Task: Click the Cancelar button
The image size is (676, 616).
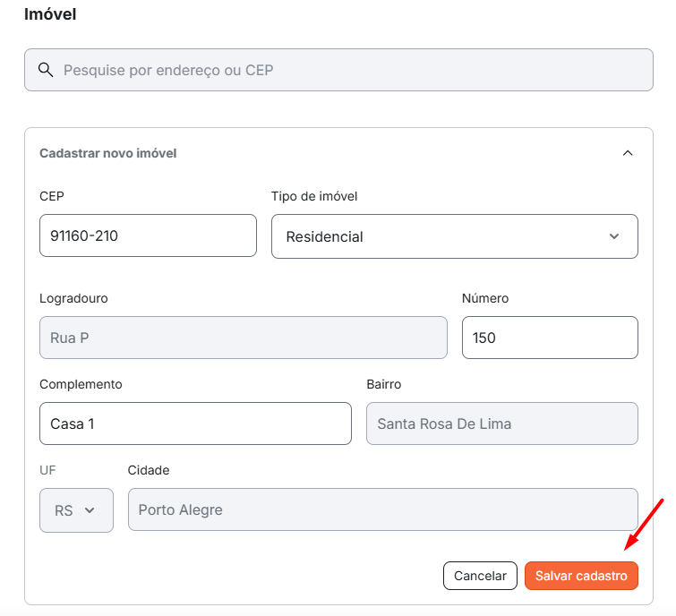Action: (480, 576)
